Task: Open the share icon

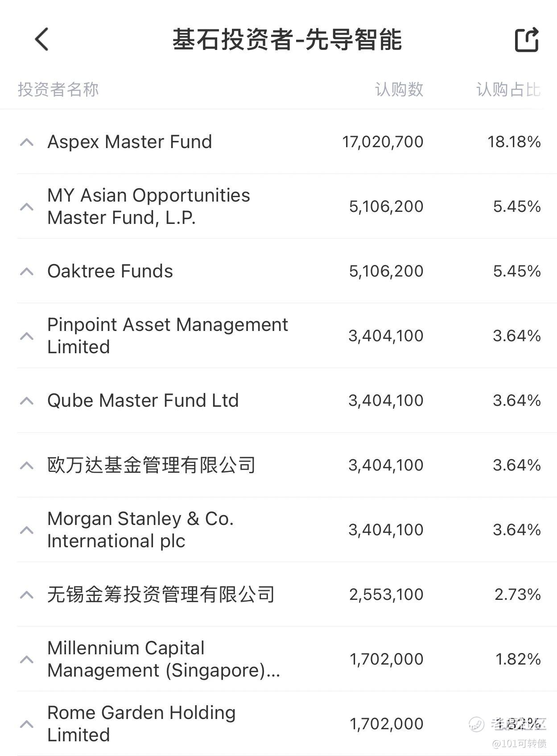Action: [x=527, y=39]
